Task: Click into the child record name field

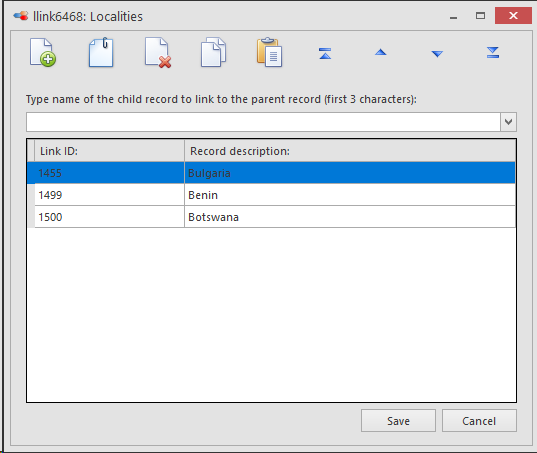Action: click(263, 122)
